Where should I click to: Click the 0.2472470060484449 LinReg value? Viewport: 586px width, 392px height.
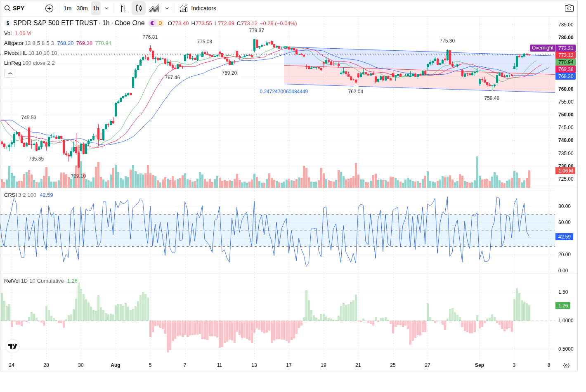[x=284, y=92]
